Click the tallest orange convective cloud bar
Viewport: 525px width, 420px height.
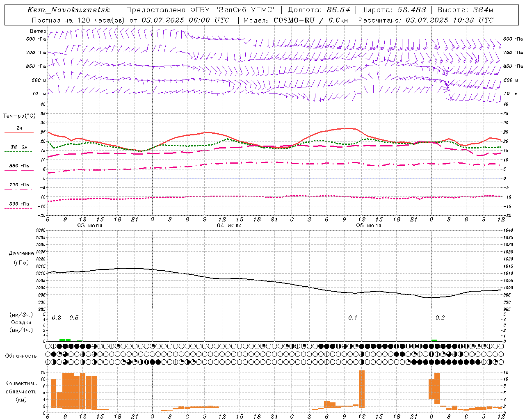(x=362, y=389)
